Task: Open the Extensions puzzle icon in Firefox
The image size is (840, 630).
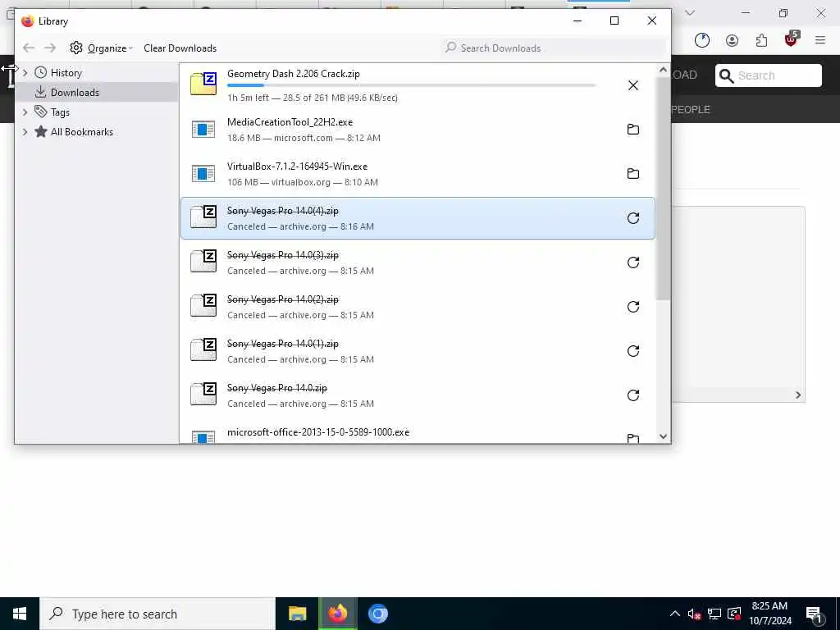Action: click(x=761, y=41)
